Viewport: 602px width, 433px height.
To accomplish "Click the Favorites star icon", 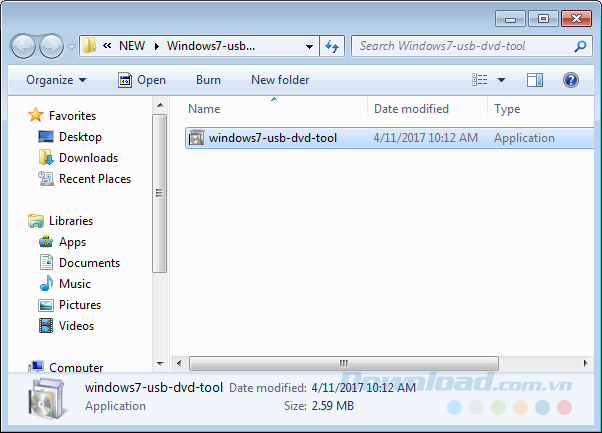I will pos(35,115).
